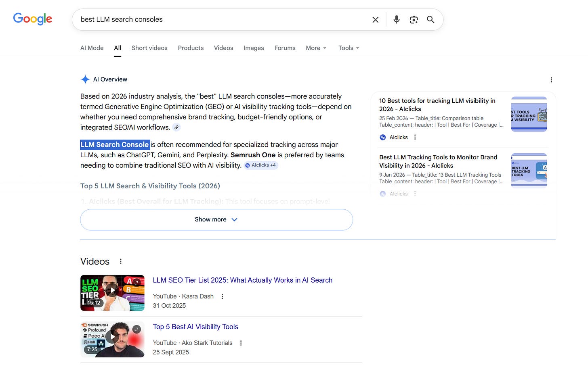Click the Google logo
This screenshot has height=365, width=588.
coord(33,19)
